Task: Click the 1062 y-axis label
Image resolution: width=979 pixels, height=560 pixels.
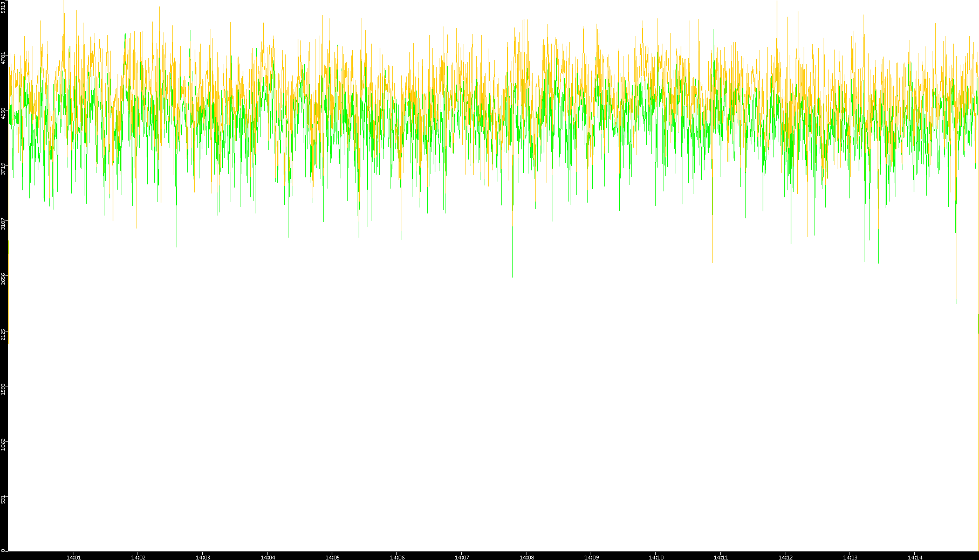Action: coord(4,445)
